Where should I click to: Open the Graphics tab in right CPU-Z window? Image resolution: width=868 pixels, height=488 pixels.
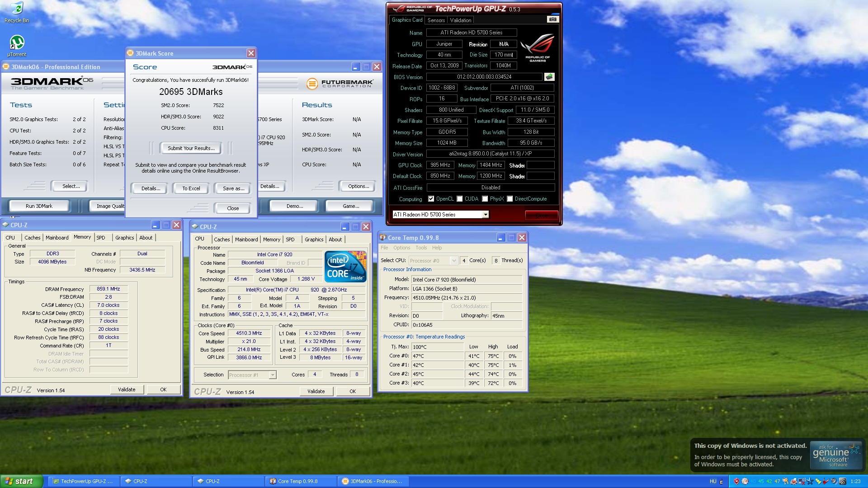pyautogui.click(x=314, y=239)
